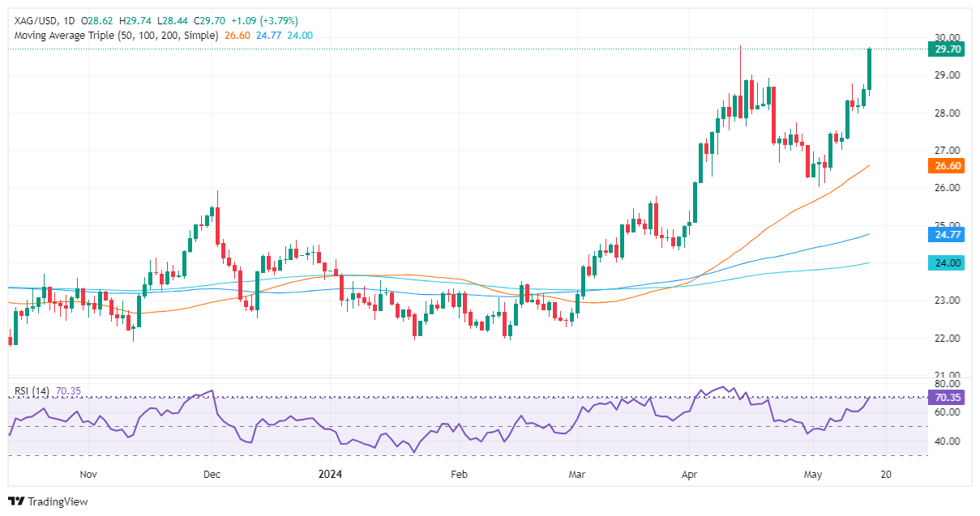Click the Dec label on time axis
980x516 pixels.
[x=211, y=474]
